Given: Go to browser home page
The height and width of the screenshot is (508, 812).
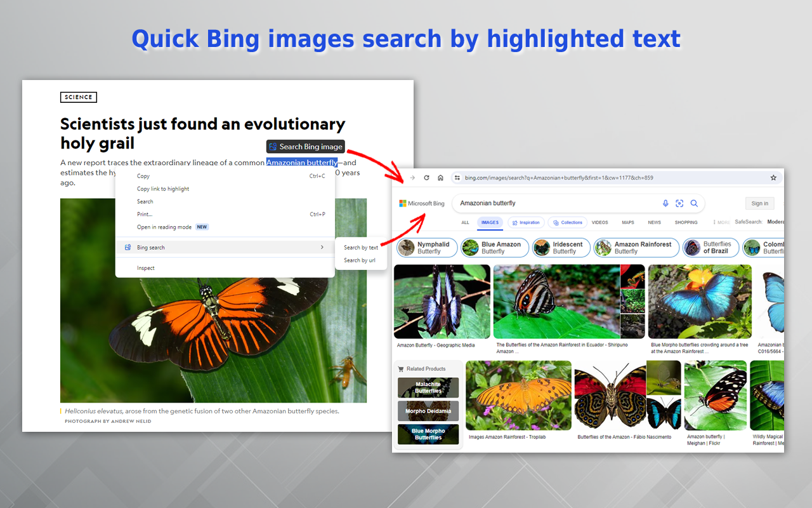Looking at the screenshot, I should [x=440, y=178].
